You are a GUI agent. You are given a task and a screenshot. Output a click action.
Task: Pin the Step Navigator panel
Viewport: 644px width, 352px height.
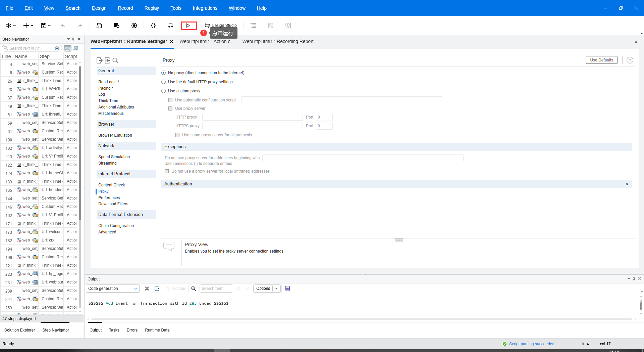coord(73,39)
